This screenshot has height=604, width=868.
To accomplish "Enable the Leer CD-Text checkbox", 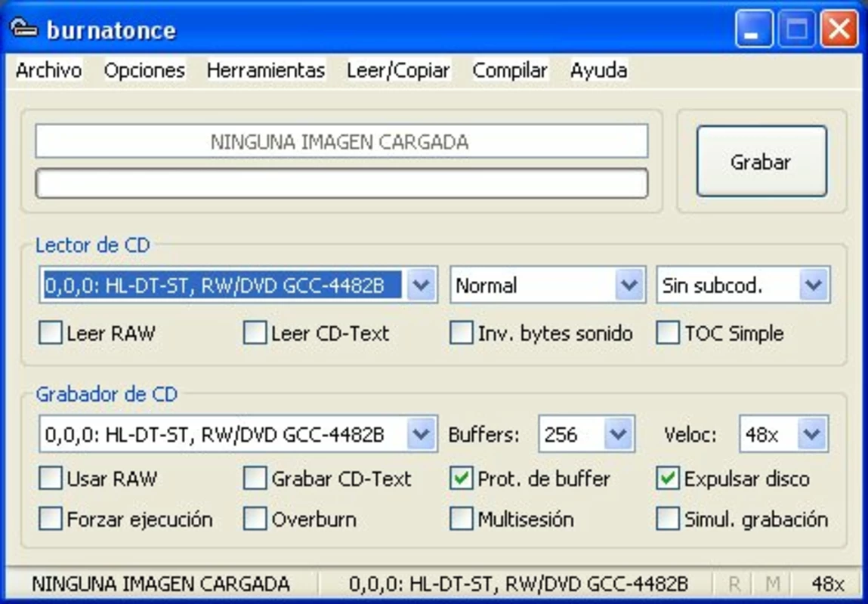I will 255,333.
